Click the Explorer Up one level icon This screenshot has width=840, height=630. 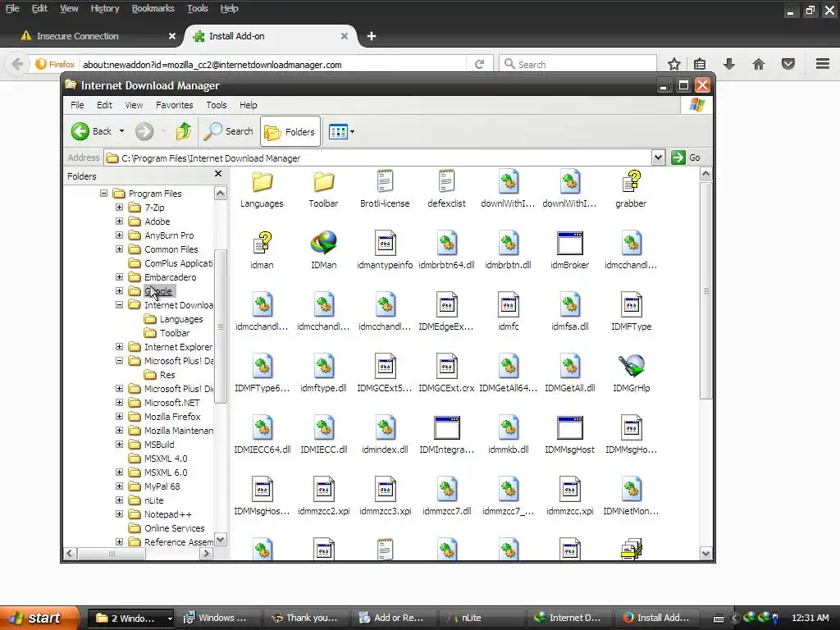[x=184, y=131]
